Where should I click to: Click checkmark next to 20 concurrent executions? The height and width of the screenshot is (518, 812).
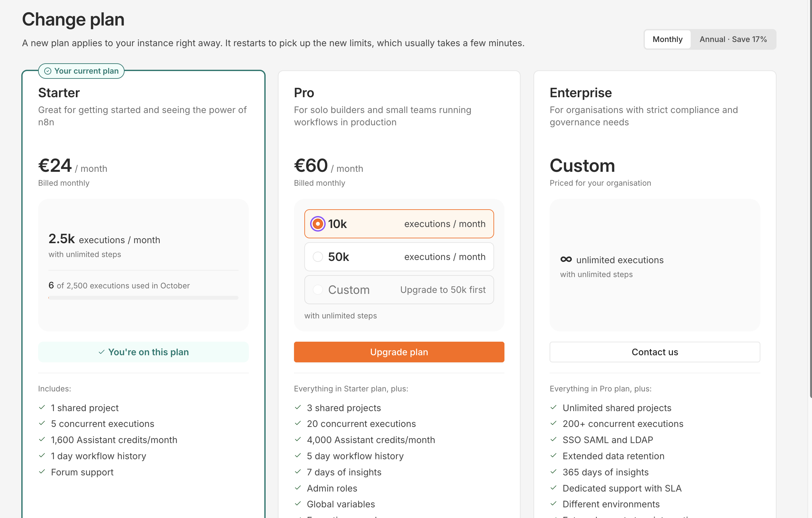(x=298, y=423)
